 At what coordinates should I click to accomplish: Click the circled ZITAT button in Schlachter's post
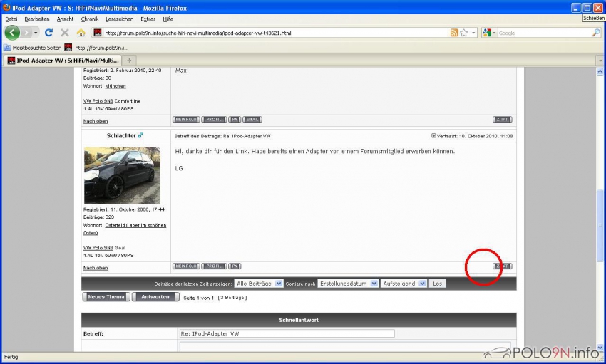[503, 266]
